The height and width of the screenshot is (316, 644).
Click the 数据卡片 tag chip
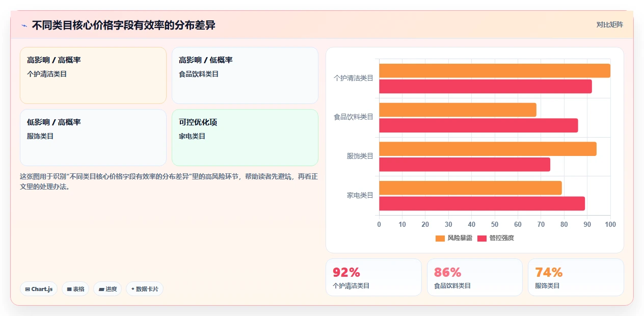coord(145,289)
